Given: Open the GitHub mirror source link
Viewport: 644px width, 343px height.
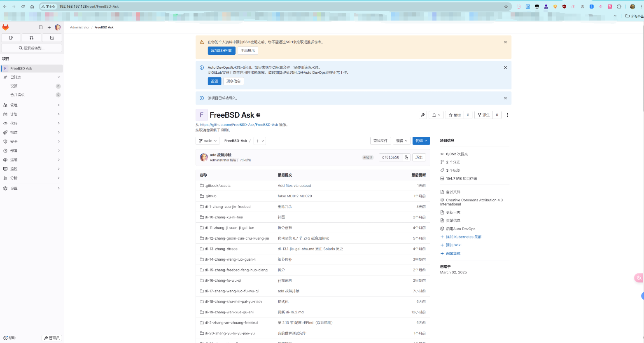Looking at the screenshot, I should point(239,125).
